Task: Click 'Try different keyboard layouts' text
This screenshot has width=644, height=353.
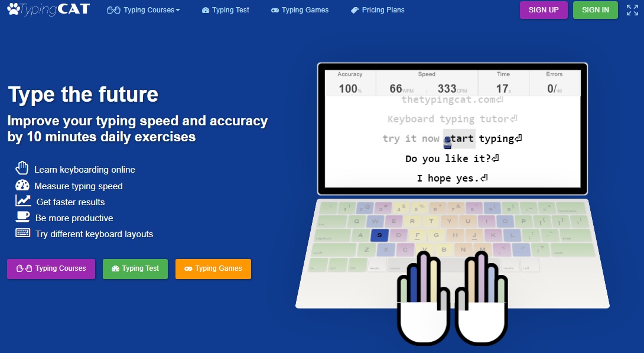Action: point(94,234)
